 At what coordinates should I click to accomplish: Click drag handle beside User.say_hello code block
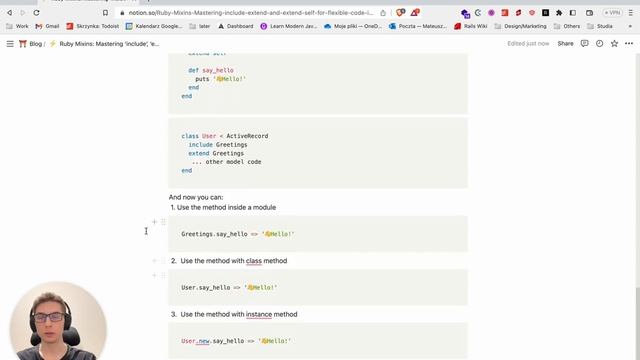163,276
